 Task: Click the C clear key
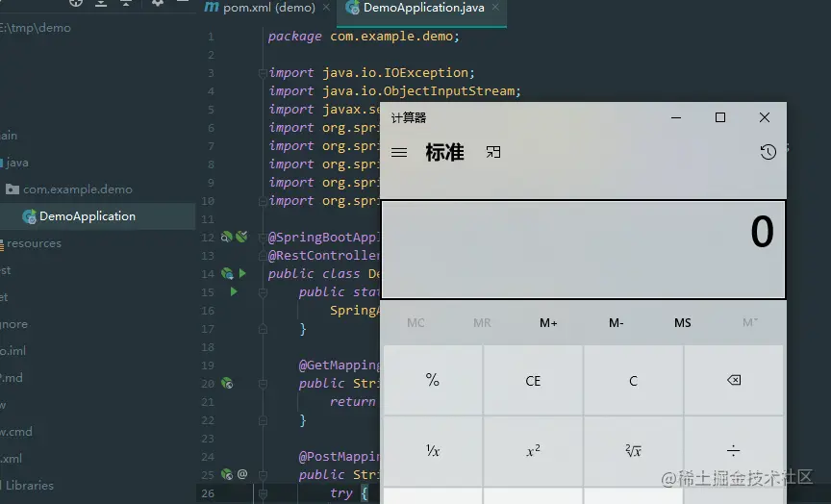point(633,380)
